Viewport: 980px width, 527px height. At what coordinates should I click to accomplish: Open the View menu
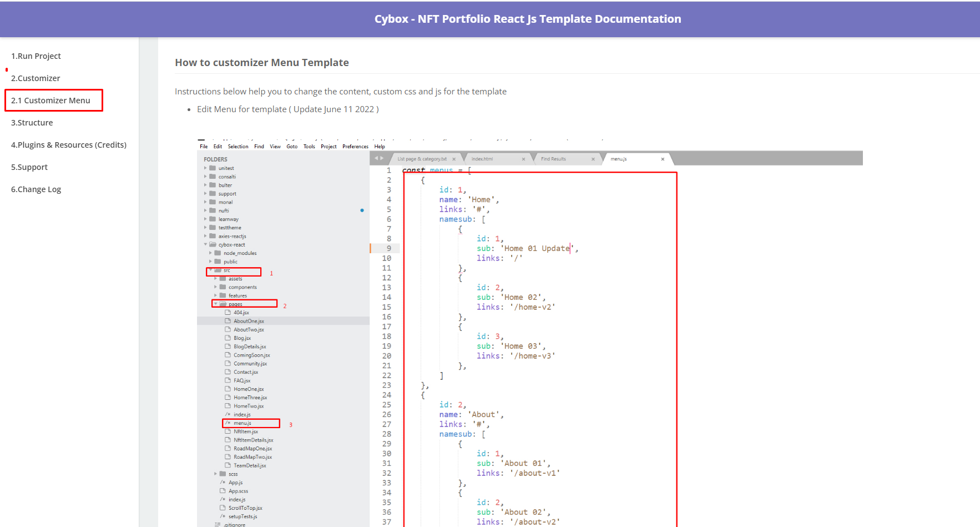tap(275, 147)
